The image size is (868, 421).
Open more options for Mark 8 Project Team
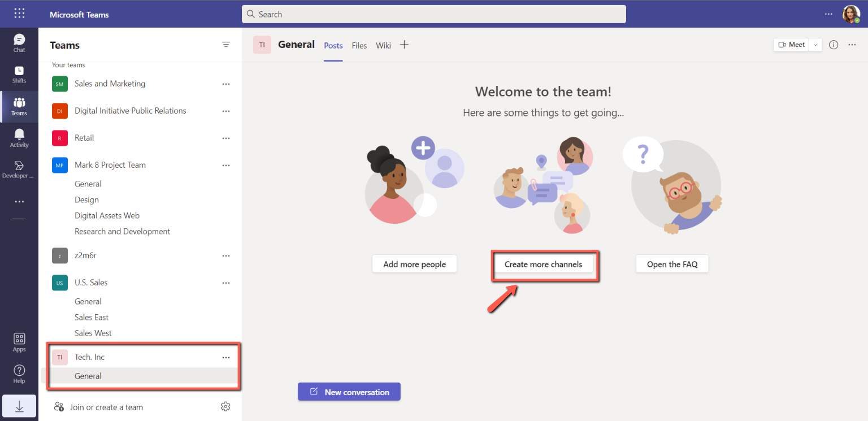(226, 165)
